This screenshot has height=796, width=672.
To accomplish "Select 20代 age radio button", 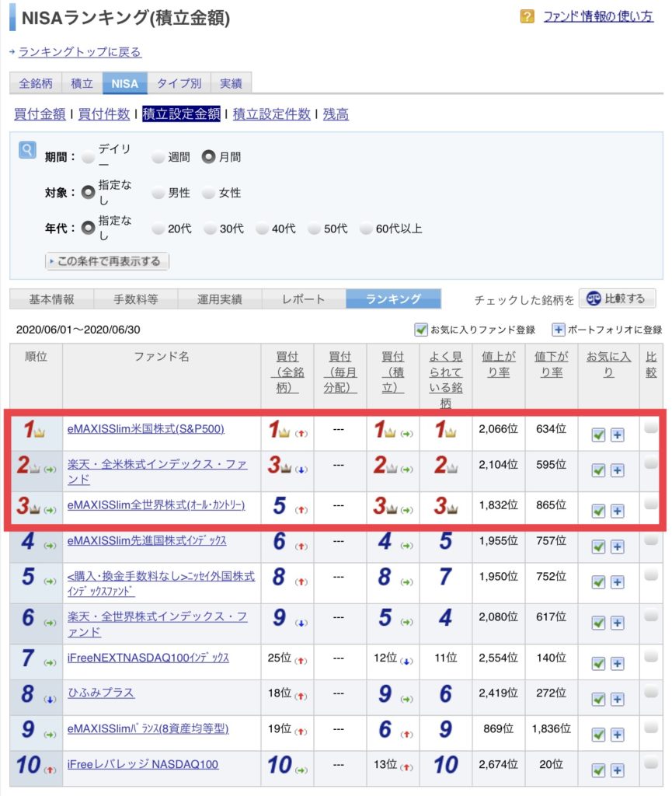I will tap(158, 229).
